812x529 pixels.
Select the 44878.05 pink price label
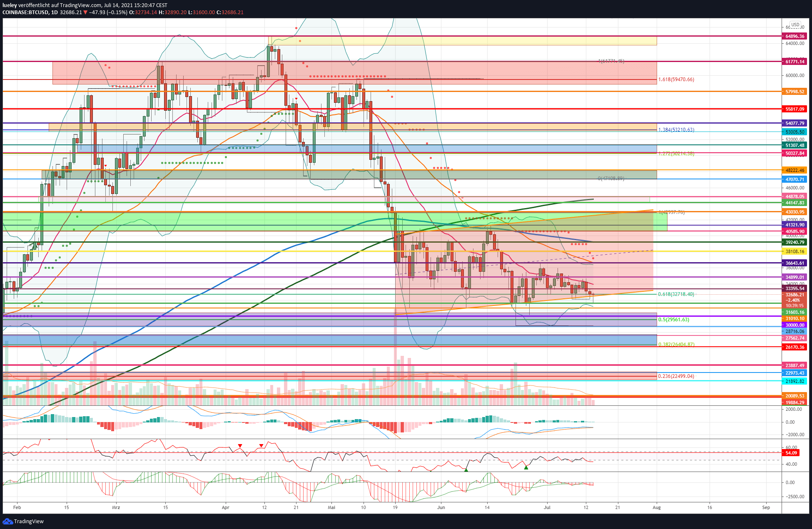(x=795, y=196)
